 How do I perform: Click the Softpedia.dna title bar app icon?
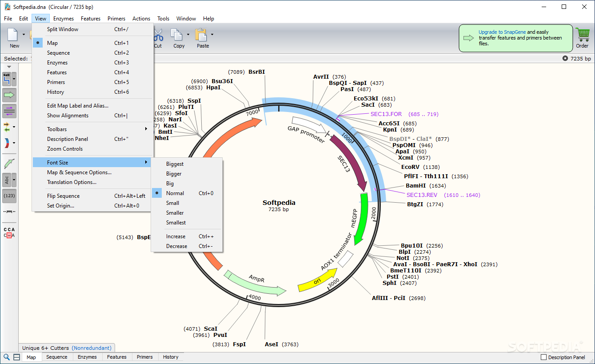(7, 7)
